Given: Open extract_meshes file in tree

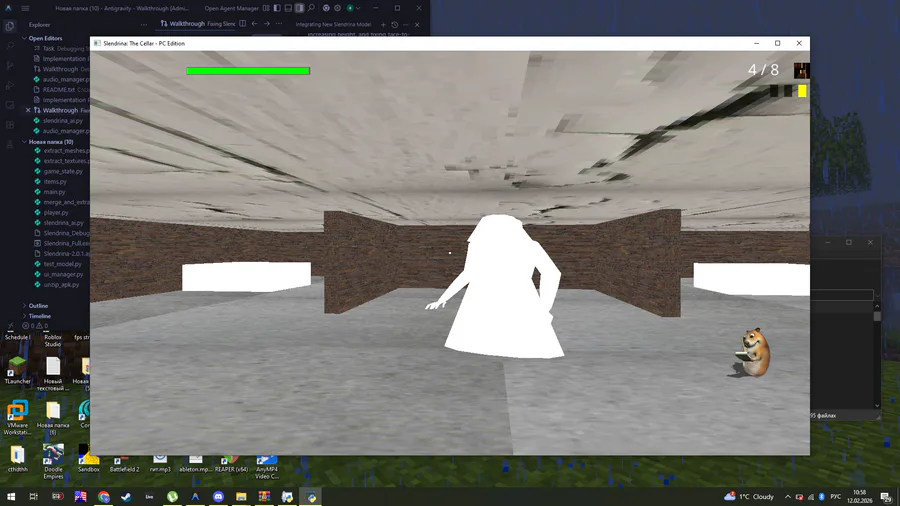Looking at the screenshot, I should [61, 150].
